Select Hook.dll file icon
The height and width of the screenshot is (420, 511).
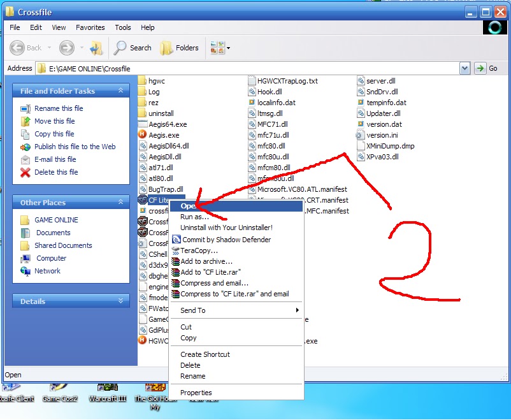click(x=252, y=92)
